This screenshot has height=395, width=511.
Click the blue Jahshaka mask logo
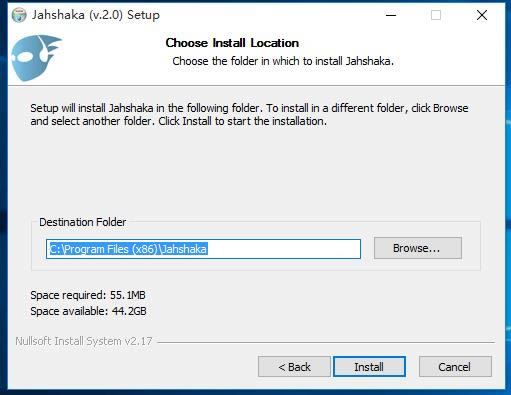click(36, 58)
